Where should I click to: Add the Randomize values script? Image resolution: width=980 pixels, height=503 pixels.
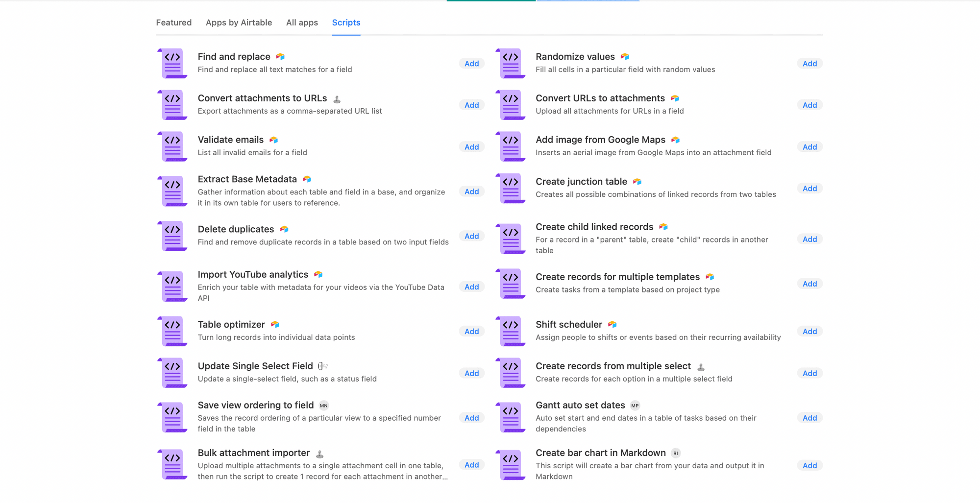[x=810, y=64]
